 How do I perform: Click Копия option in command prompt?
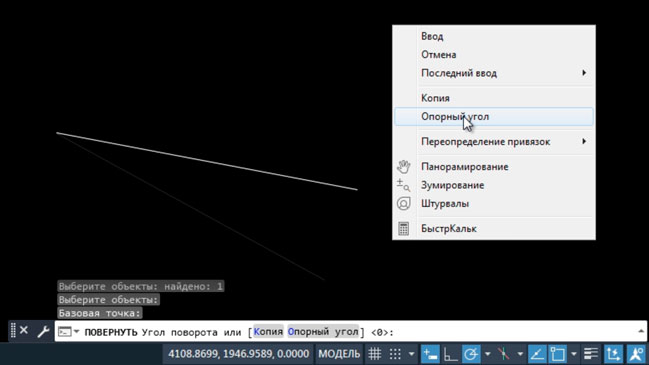(x=268, y=331)
